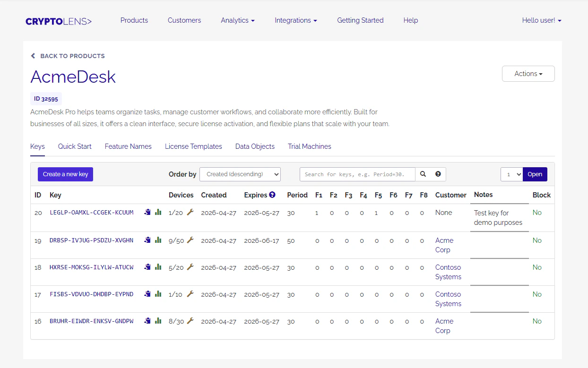
Task: Open green bar chart icon for key DRBSP-IVJUG-PSDZU-XVGHN
Action: 158,240
